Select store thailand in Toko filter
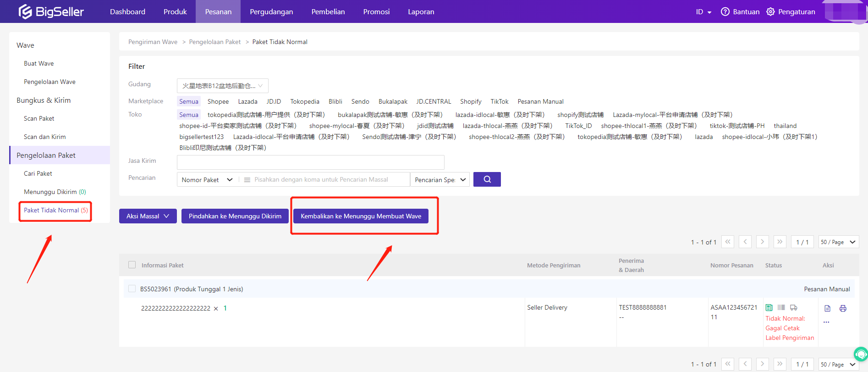 785,126
